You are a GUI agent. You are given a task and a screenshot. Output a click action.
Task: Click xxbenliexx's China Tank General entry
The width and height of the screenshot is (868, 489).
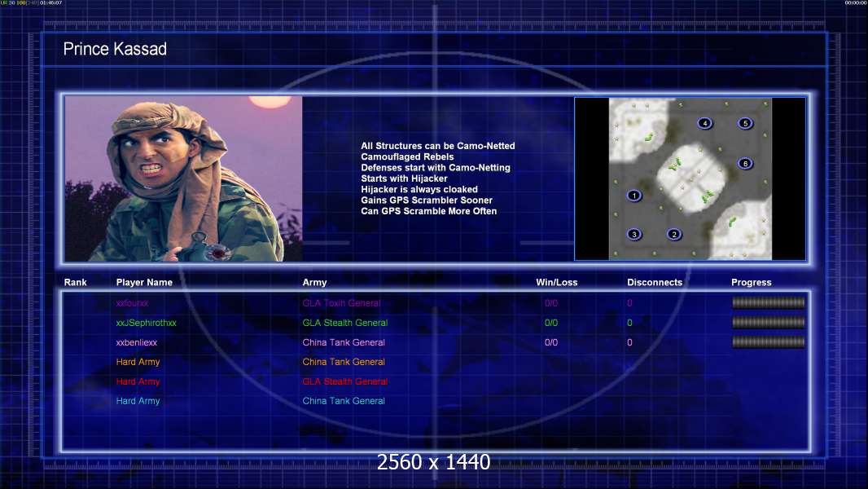344,342
